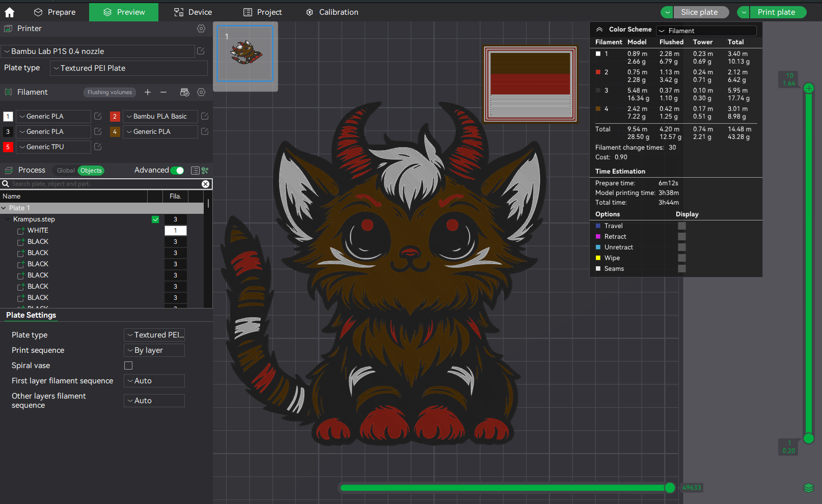This screenshot has height=504, width=822.
Task: Toggle Wipe display checkbox
Action: click(x=682, y=258)
